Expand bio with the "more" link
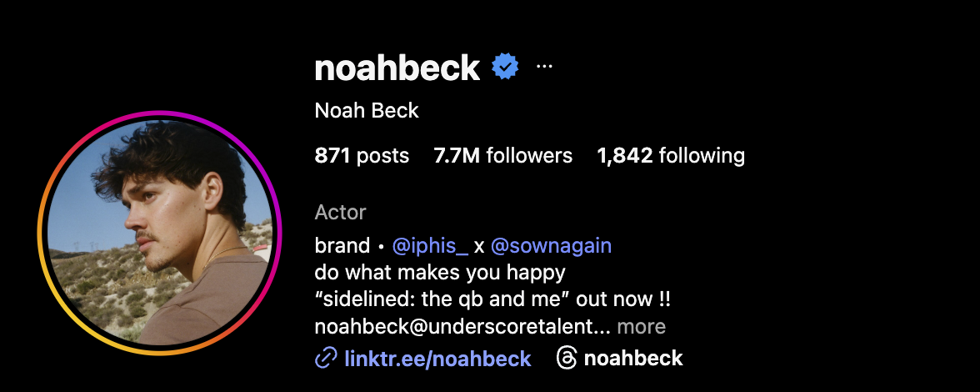The width and height of the screenshot is (980, 392). tap(642, 326)
